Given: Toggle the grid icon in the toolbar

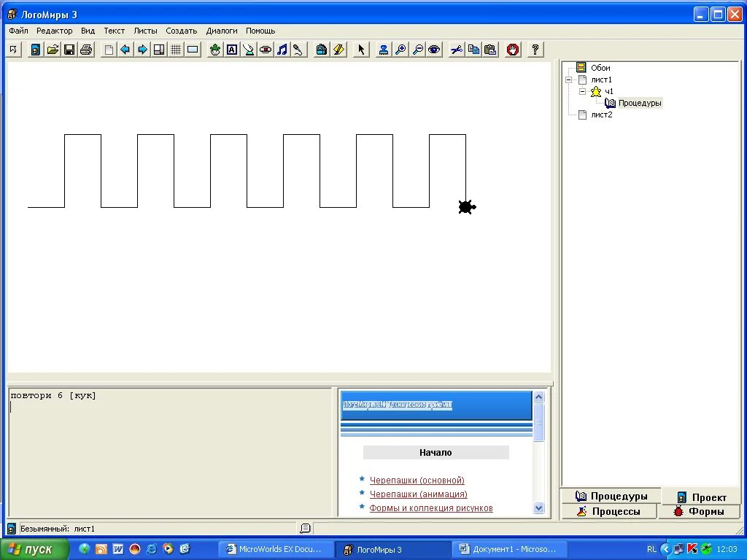Looking at the screenshot, I should pos(176,50).
